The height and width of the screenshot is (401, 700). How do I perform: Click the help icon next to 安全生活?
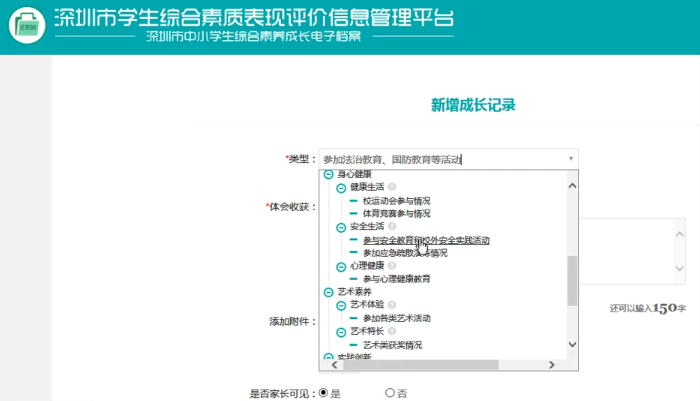[392, 227]
